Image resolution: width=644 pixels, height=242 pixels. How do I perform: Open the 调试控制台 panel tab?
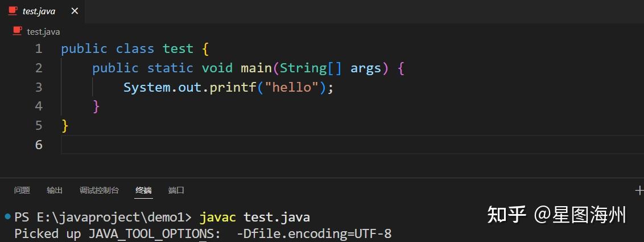(99, 190)
